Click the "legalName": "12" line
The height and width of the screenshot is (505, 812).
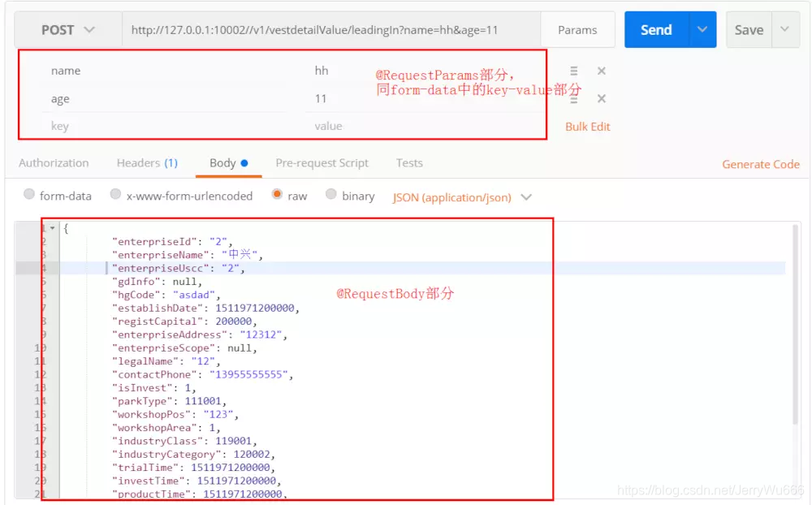pos(166,361)
